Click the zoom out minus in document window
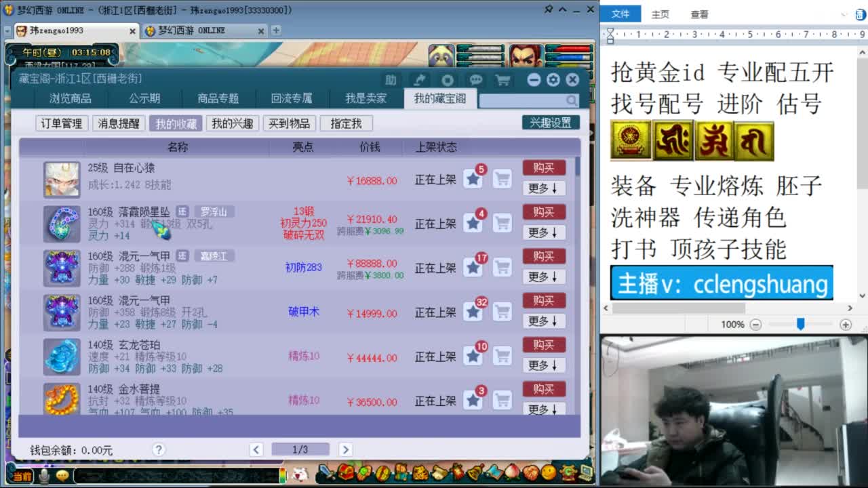This screenshot has width=868, height=488. coord(755,325)
